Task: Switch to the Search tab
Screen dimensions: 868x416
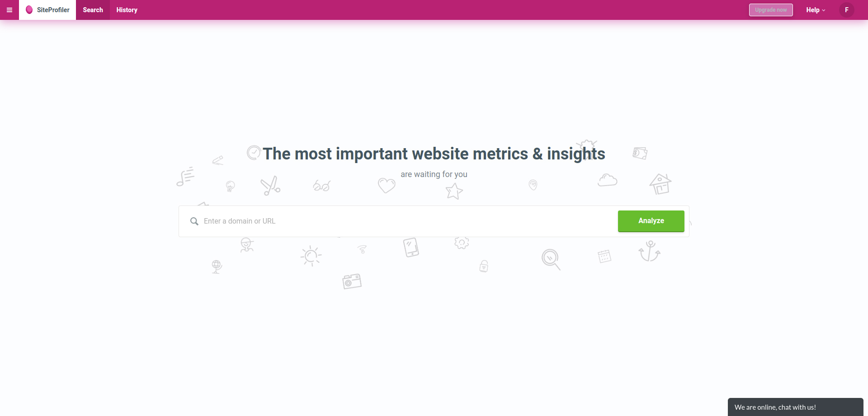Action: click(x=93, y=10)
